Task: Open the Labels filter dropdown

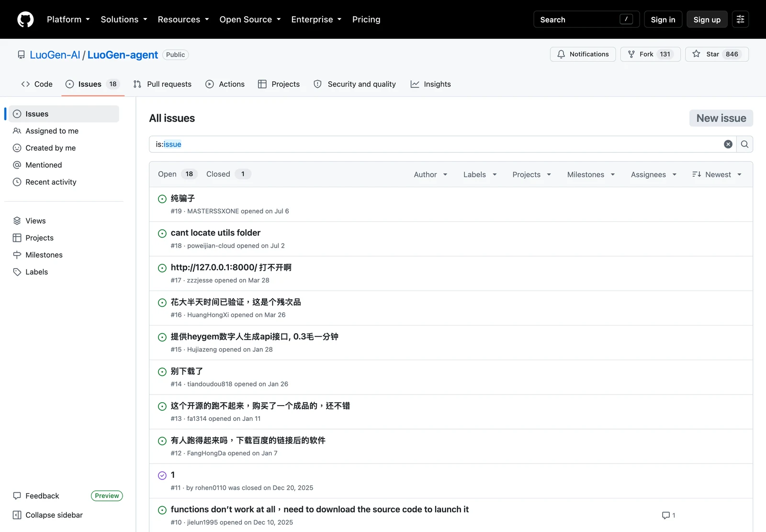Action: [480, 175]
